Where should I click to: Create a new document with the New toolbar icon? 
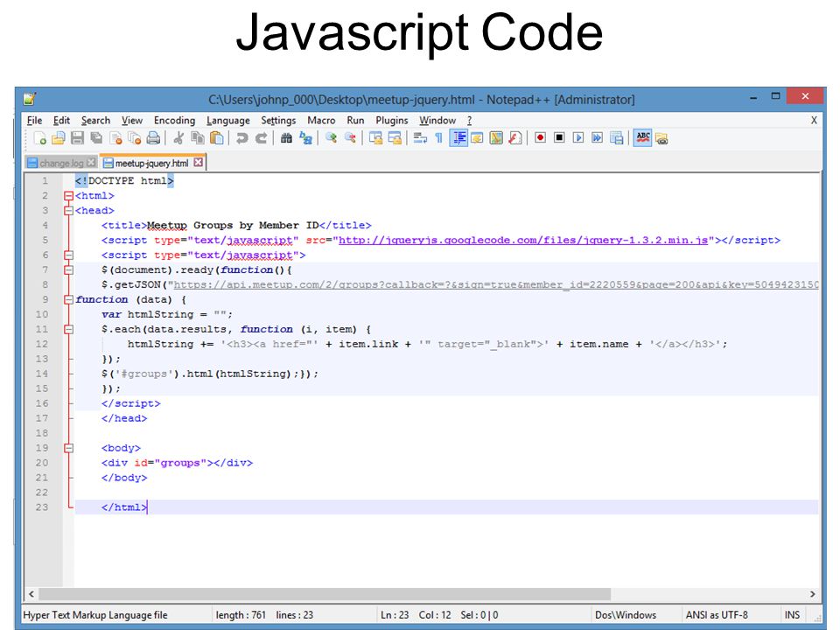pos(39,138)
